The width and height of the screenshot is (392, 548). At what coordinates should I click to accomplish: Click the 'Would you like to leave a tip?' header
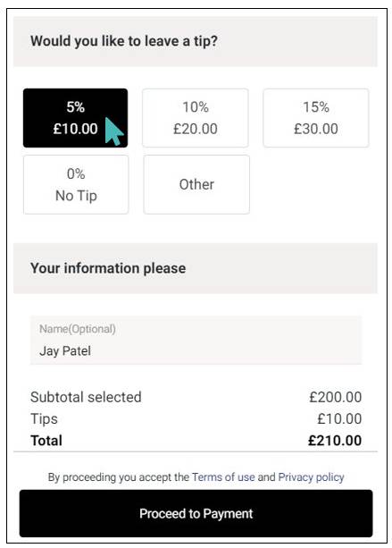(x=124, y=41)
